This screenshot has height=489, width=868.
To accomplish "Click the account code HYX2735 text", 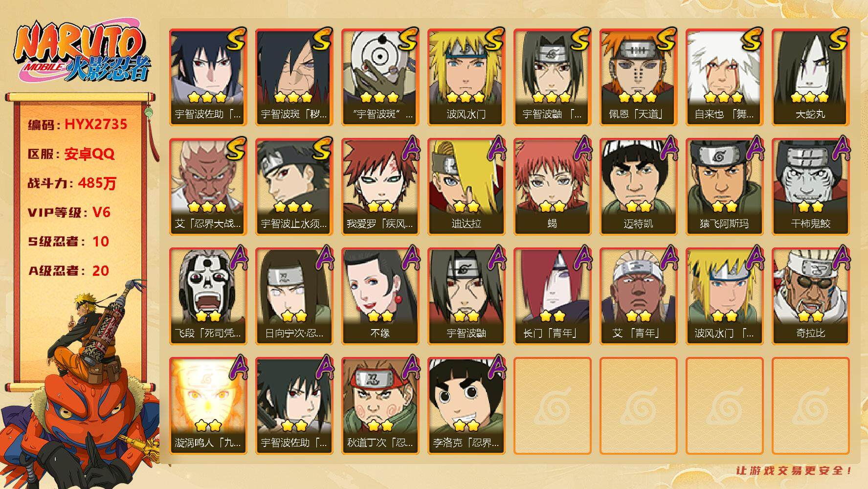I will click(96, 124).
